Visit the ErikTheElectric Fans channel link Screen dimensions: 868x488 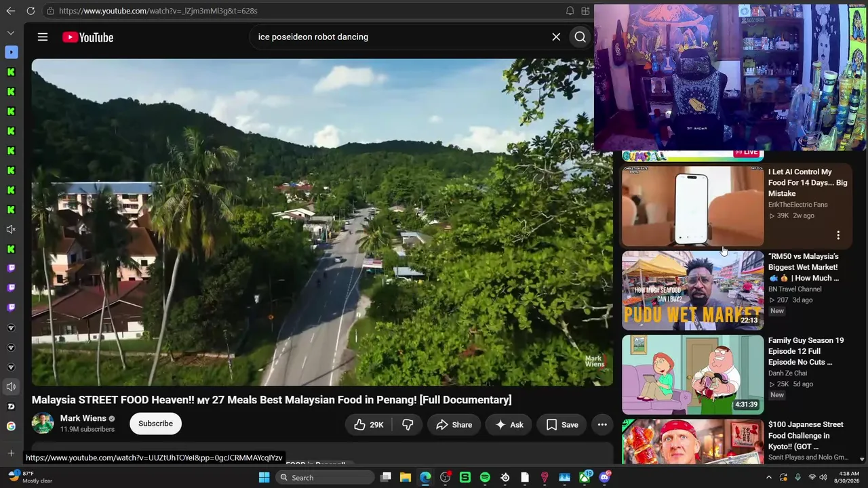(798, 205)
